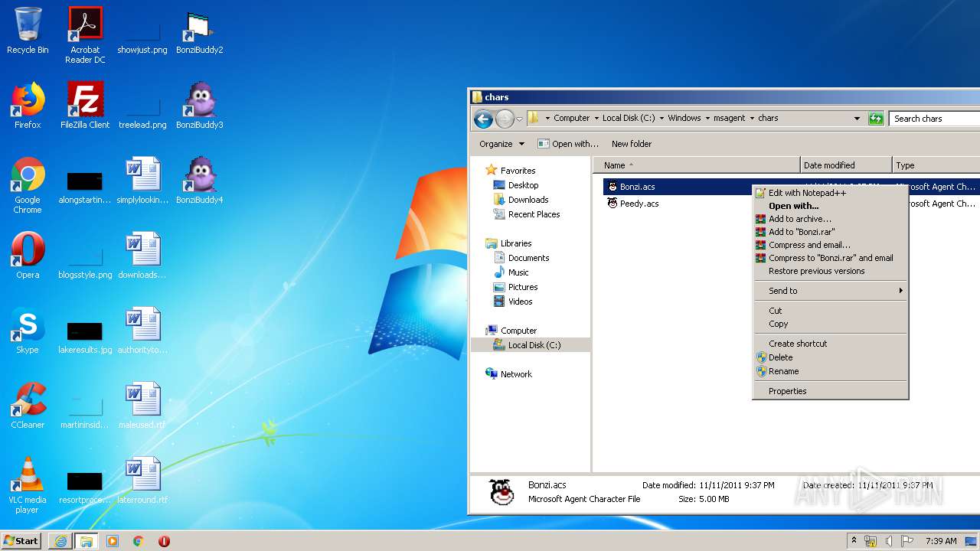
Task: Select BonziBuddy4 desktop shortcut
Action: pyautogui.click(x=199, y=181)
